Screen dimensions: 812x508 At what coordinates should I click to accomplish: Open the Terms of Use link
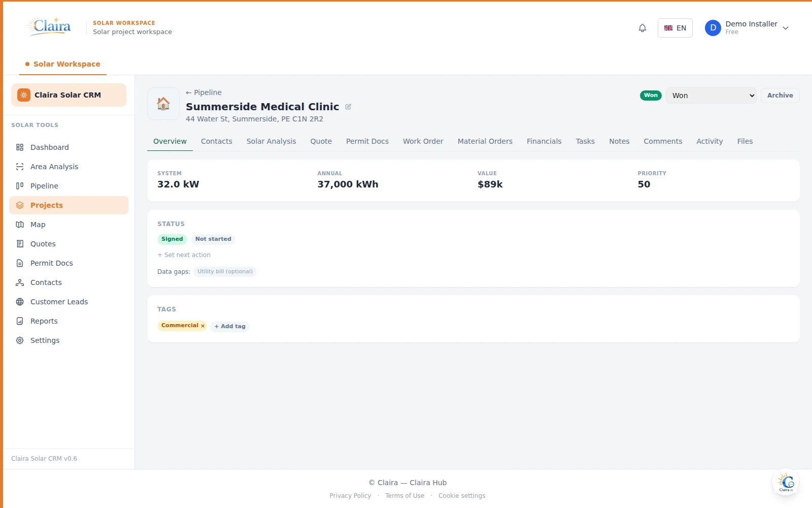click(x=404, y=496)
